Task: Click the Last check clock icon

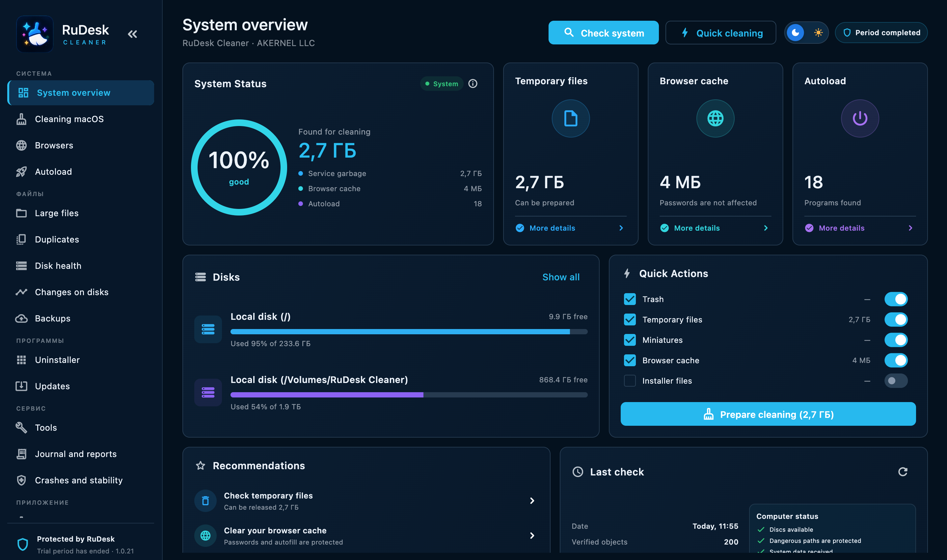Action: [x=578, y=472]
